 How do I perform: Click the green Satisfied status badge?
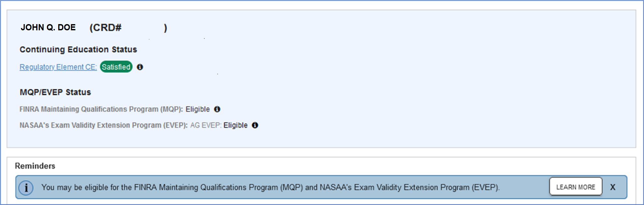pos(116,67)
